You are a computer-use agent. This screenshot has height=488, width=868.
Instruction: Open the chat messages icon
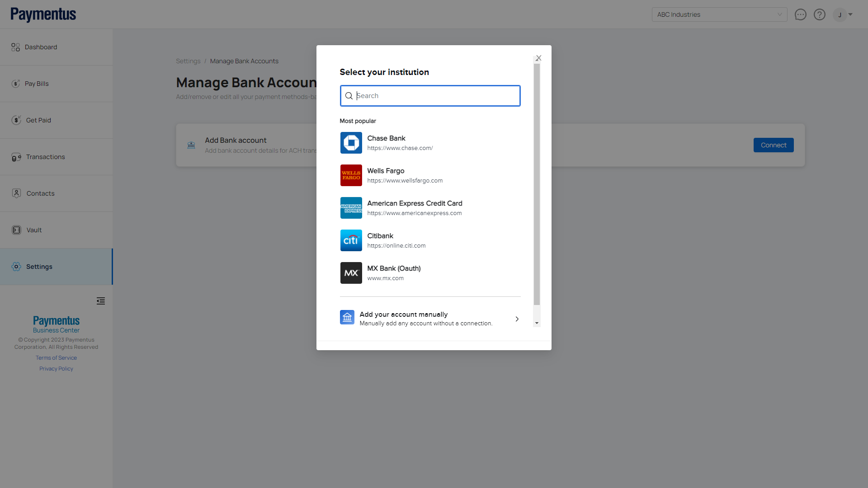click(800, 14)
